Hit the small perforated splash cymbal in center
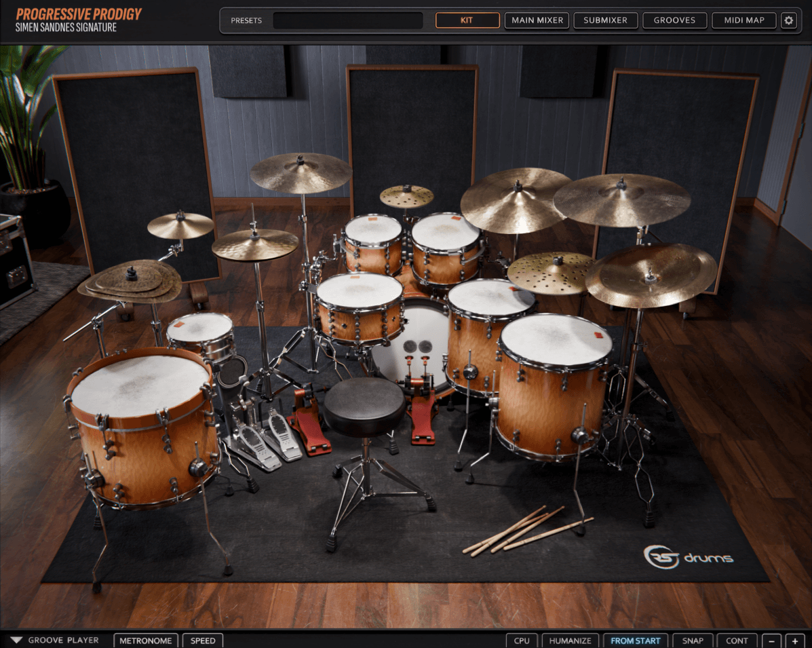Viewport: 812px width, 648px height. [406, 196]
